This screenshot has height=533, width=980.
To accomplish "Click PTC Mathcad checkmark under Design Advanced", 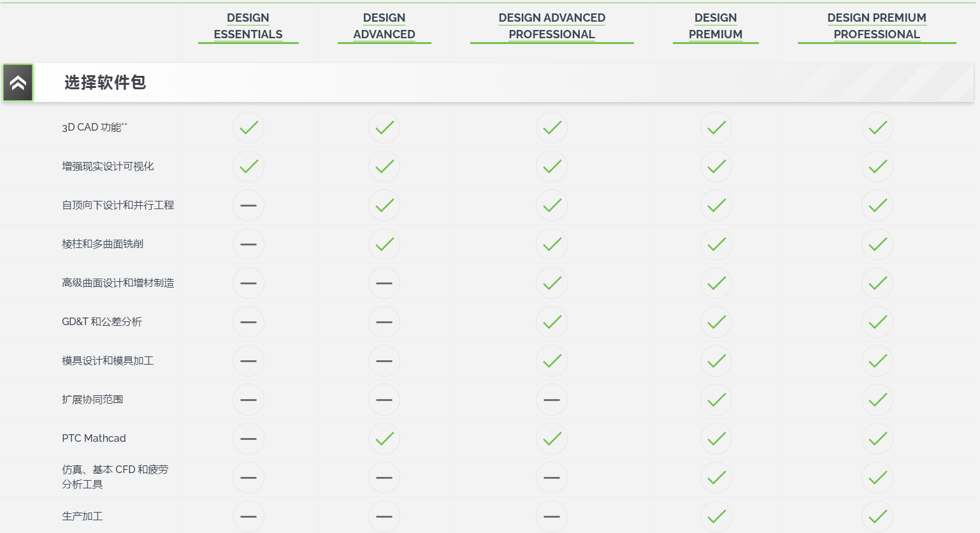I will (x=384, y=439).
